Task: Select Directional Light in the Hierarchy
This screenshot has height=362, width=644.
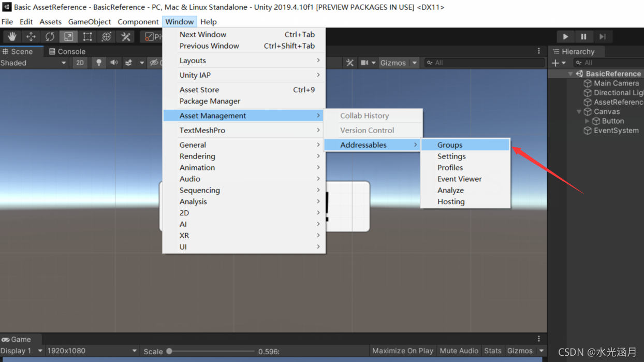Action: tap(613, 93)
